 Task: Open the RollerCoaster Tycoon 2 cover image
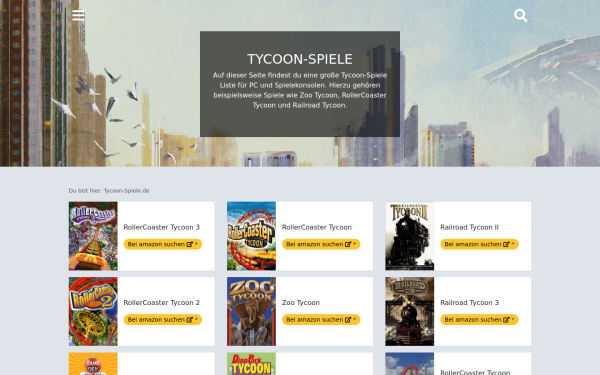[x=93, y=311]
